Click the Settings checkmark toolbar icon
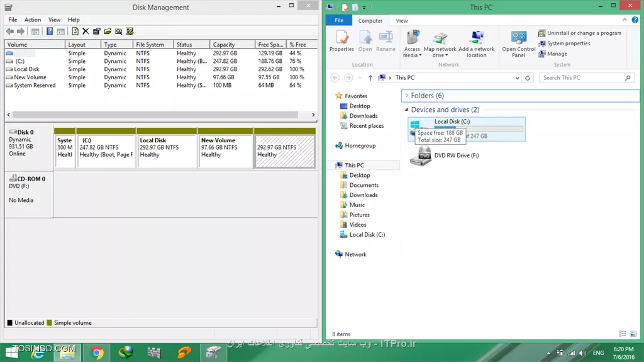The width and height of the screenshot is (644, 362). (130, 31)
